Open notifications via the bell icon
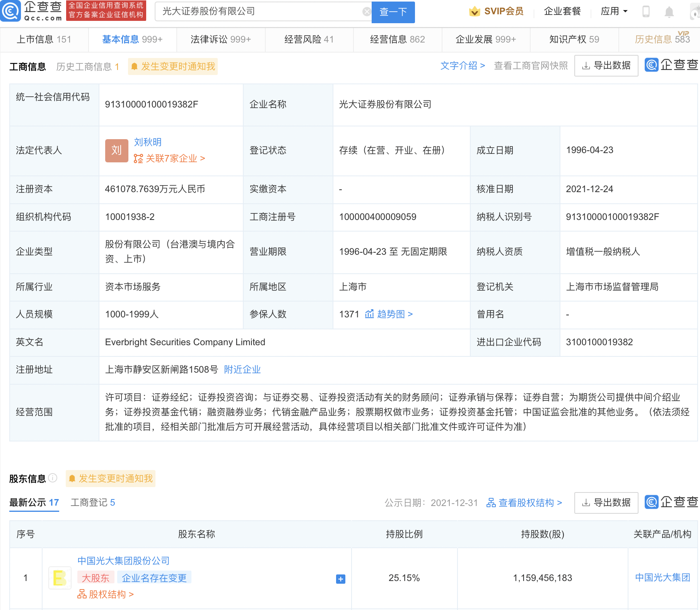The height and width of the screenshot is (610, 700). (669, 12)
